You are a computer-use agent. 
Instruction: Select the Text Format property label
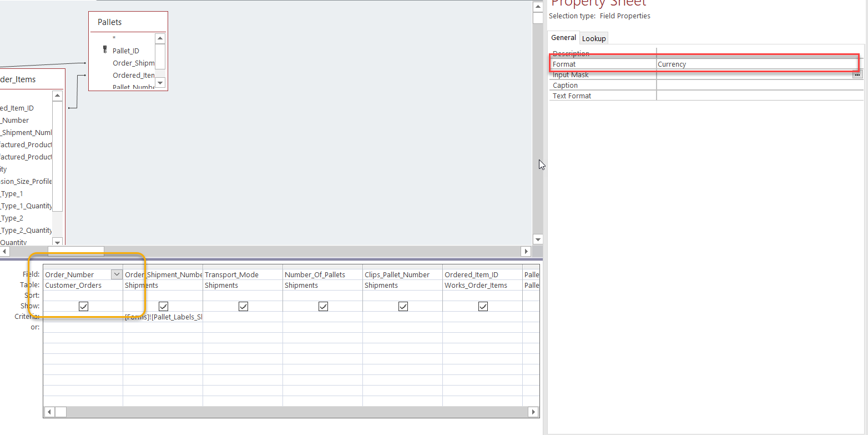[x=572, y=96]
